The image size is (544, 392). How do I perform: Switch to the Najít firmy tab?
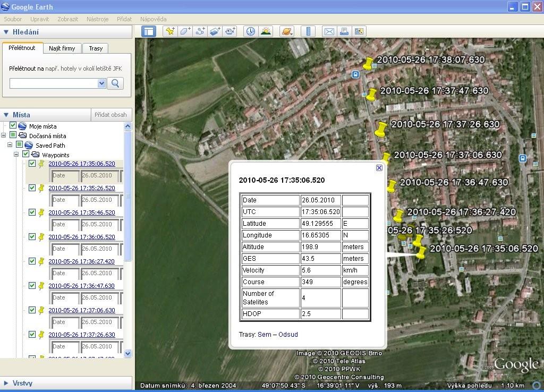pos(62,48)
